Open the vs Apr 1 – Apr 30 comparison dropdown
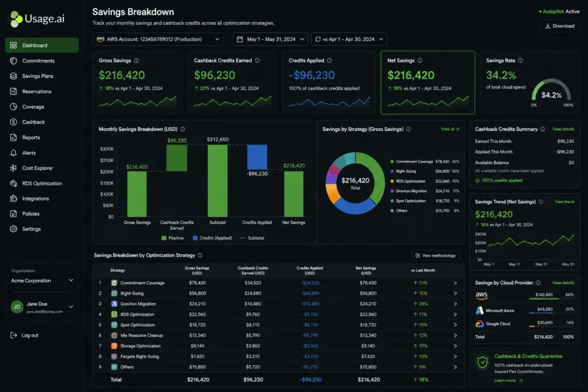 click(349, 39)
